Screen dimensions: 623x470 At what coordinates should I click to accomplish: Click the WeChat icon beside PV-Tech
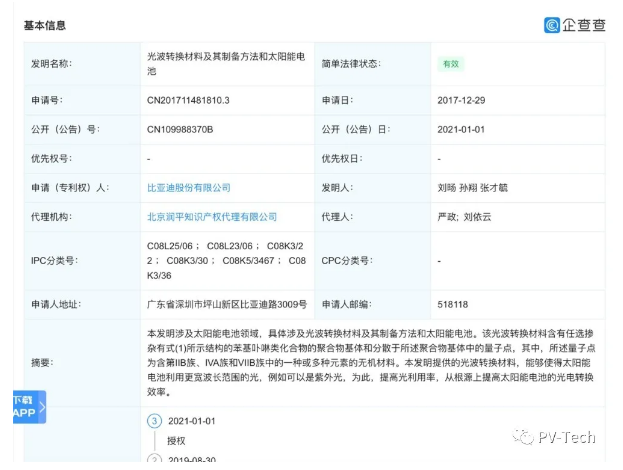(524, 437)
